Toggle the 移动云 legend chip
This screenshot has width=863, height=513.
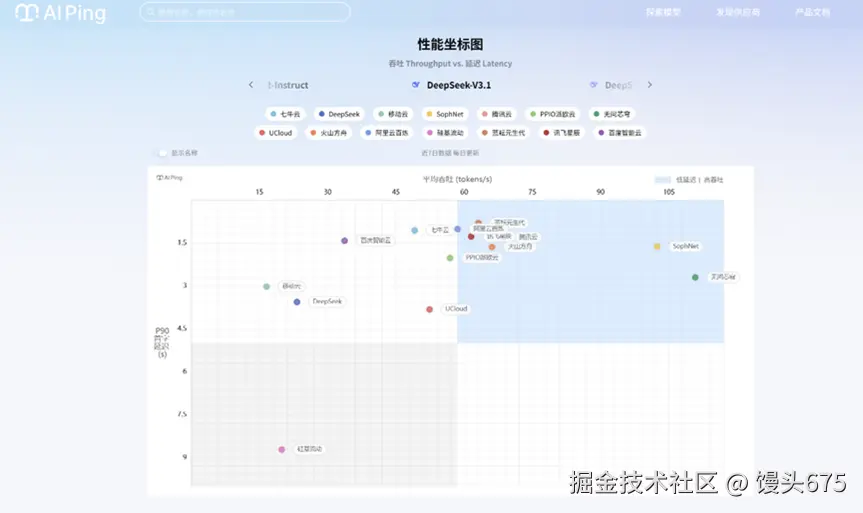393,114
